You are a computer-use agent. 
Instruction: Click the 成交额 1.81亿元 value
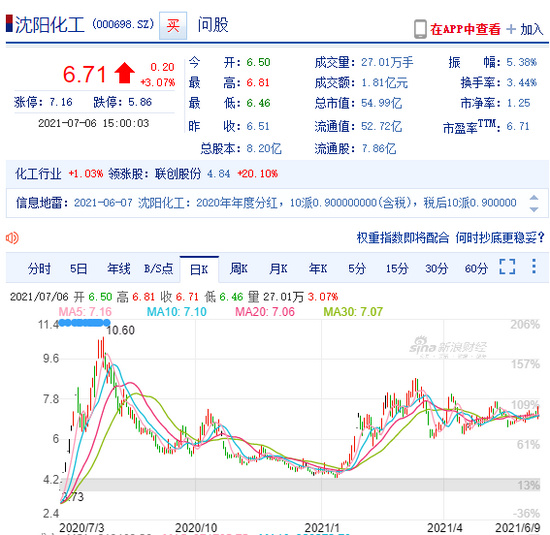(384, 83)
